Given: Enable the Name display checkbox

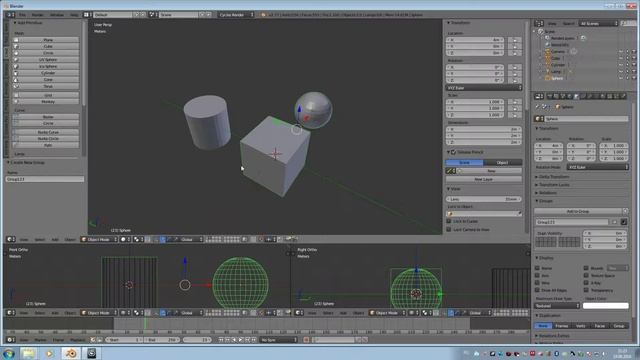Looking at the screenshot, I should point(537,268).
